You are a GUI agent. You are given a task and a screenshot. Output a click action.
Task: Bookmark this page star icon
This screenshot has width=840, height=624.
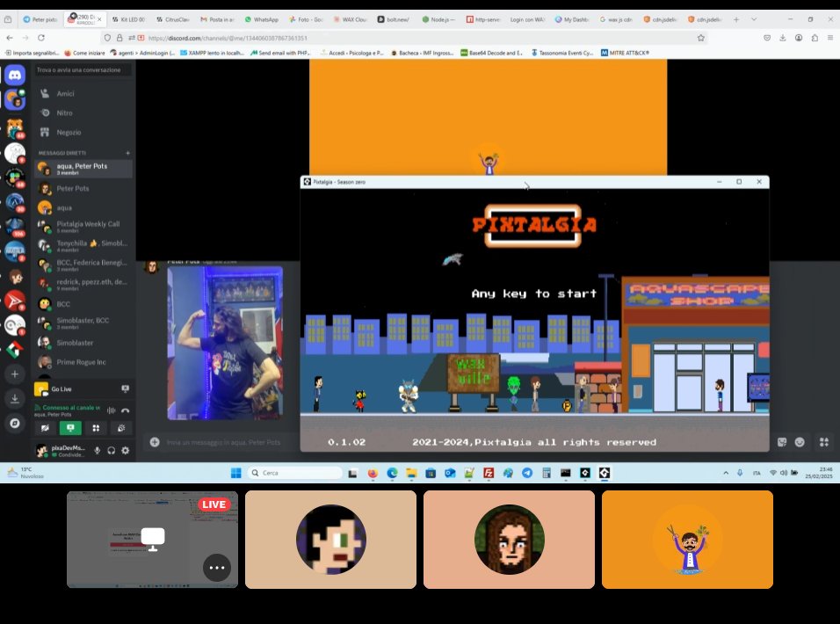click(700, 38)
